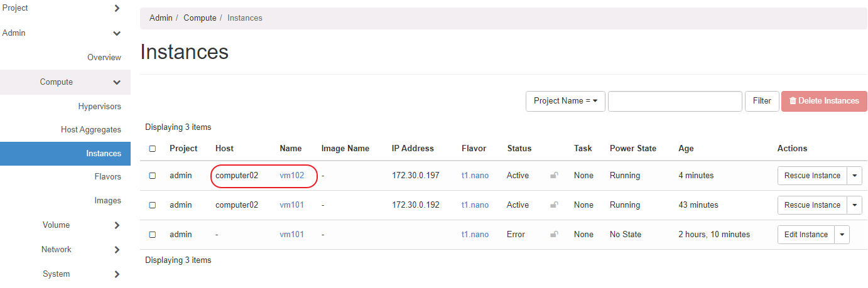Viewport: 868px width, 288px height.
Task: Click the lock icon in the vm102 row
Action: point(554,176)
